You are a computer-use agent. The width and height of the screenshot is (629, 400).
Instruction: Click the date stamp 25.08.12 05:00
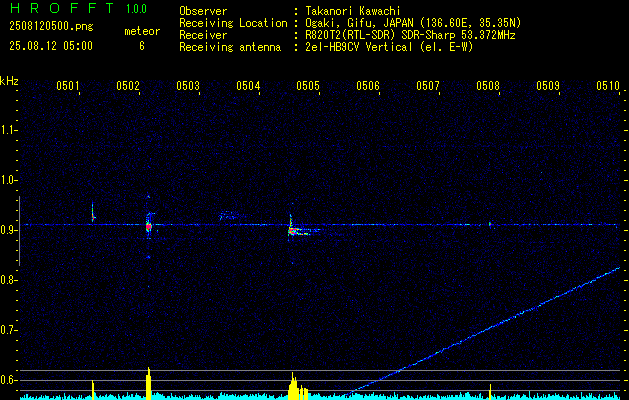tap(51, 45)
